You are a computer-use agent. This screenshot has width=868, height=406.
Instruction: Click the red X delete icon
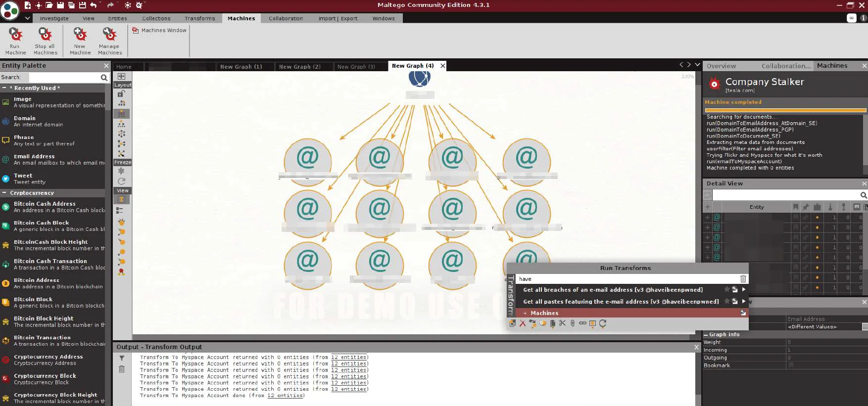pyautogui.click(x=523, y=323)
